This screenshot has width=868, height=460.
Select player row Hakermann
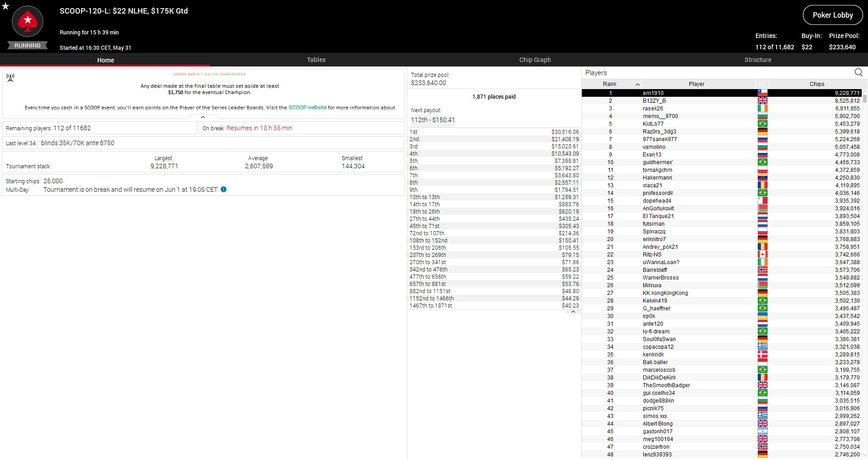(722, 178)
